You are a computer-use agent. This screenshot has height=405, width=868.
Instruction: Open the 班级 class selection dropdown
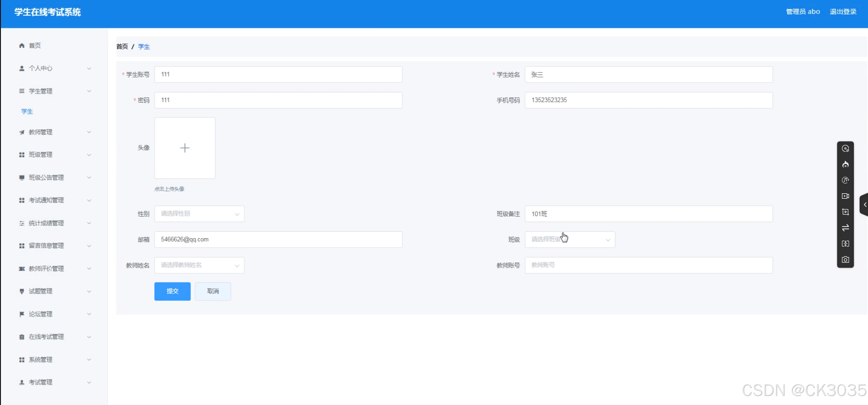(569, 239)
